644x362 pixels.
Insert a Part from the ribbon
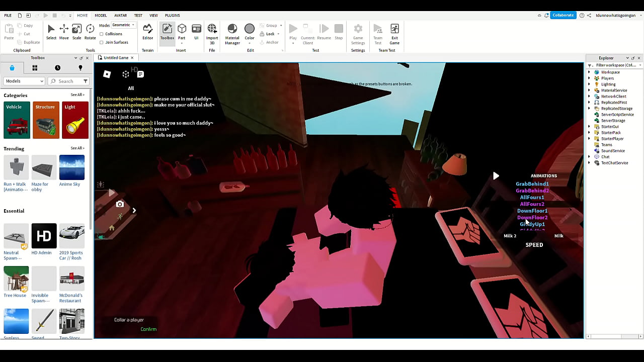pyautogui.click(x=182, y=32)
